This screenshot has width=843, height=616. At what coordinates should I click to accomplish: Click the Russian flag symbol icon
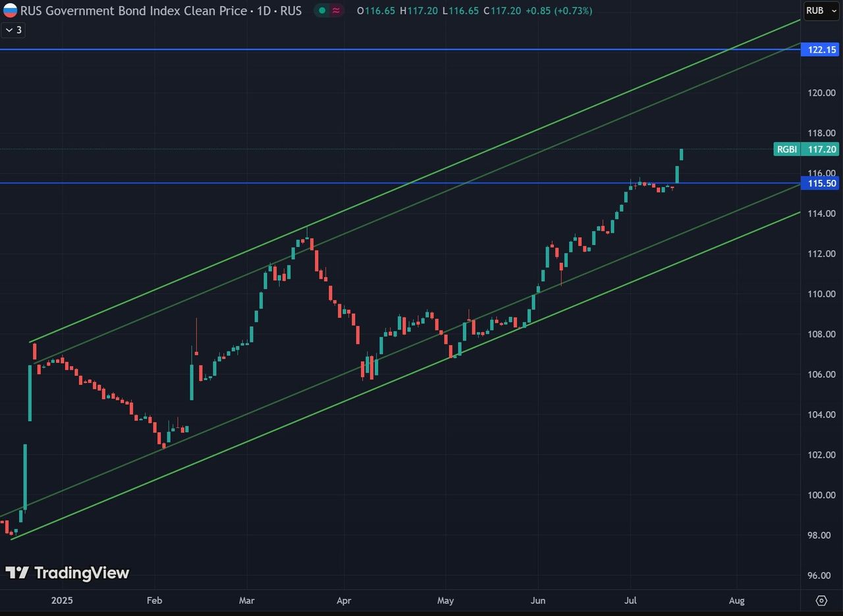click(11, 11)
